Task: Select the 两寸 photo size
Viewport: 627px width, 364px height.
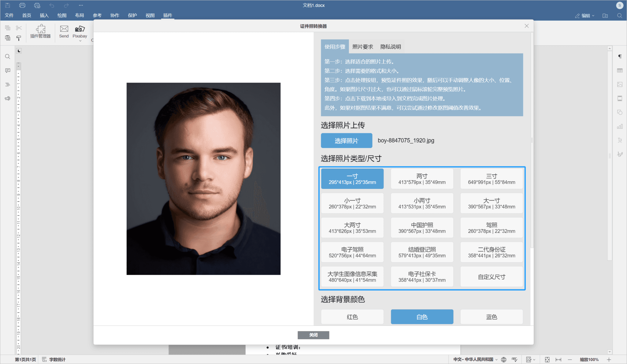Action: pyautogui.click(x=422, y=178)
